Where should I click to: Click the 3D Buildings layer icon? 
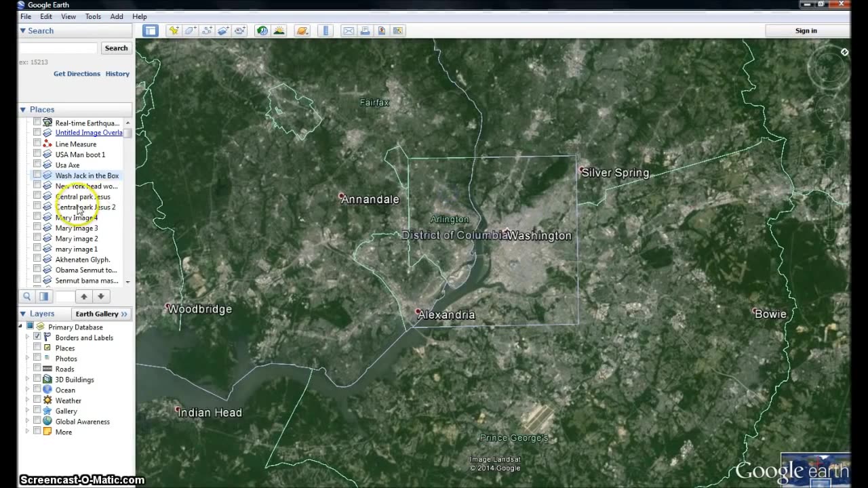point(47,380)
